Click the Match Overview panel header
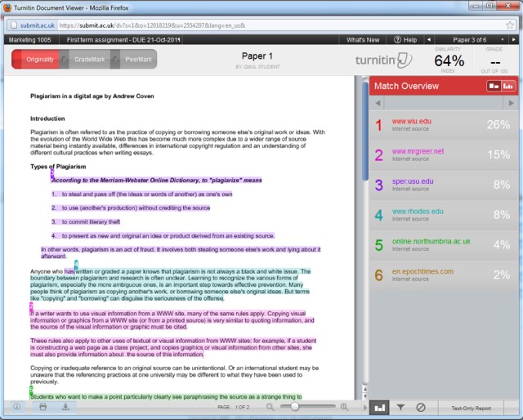 [406, 86]
